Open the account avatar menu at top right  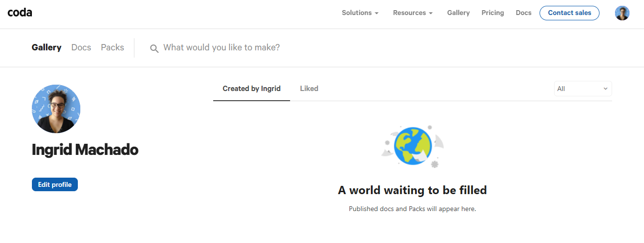click(622, 13)
